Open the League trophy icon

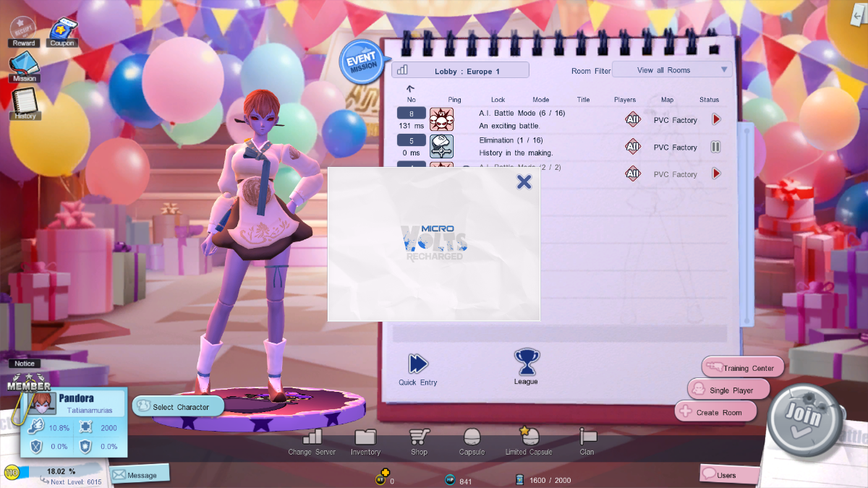(x=526, y=361)
